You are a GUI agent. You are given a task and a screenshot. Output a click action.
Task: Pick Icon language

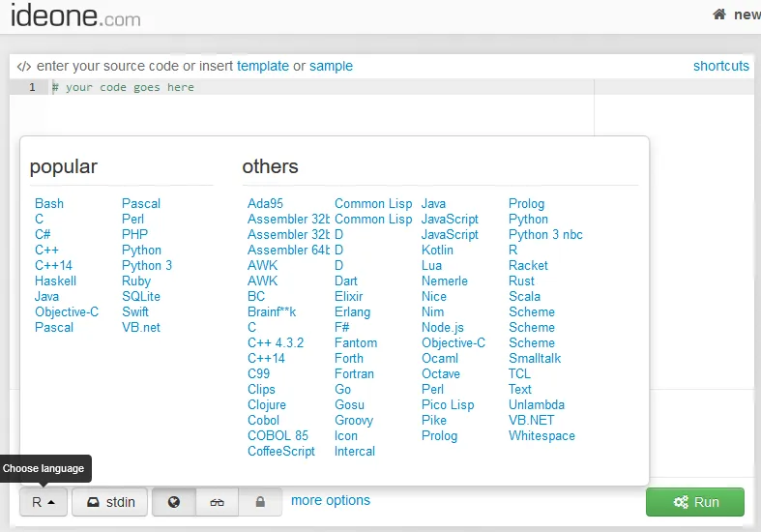pos(345,436)
